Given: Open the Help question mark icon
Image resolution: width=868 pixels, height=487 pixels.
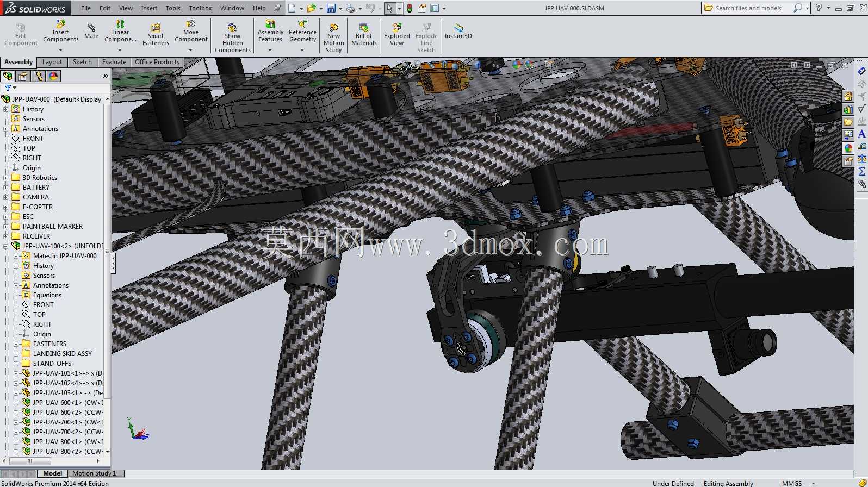Looking at the screenshot, I should tap(819, 8).
